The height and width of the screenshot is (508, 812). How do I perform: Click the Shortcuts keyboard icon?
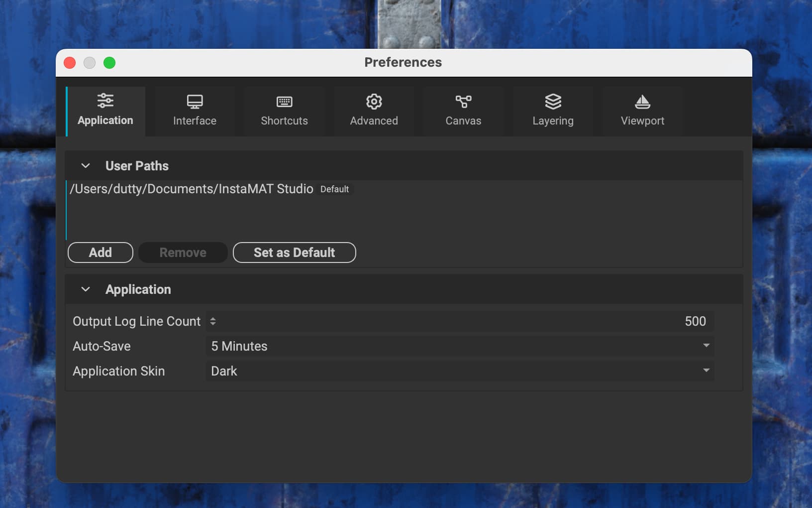point(284,102)
